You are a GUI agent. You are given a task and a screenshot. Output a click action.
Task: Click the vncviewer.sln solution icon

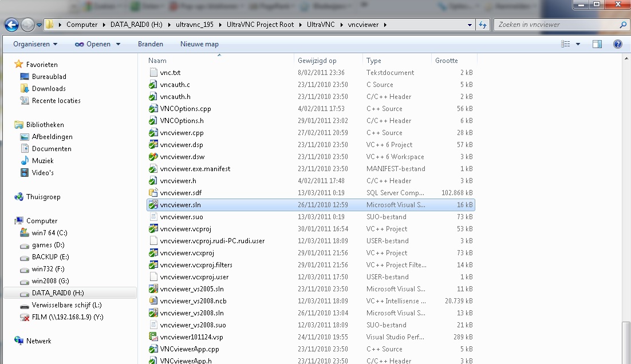coord(153,205)
